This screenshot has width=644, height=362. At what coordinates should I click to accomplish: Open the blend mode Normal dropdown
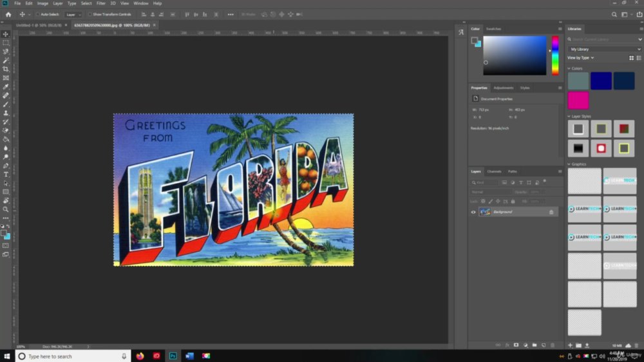point(491,192)
